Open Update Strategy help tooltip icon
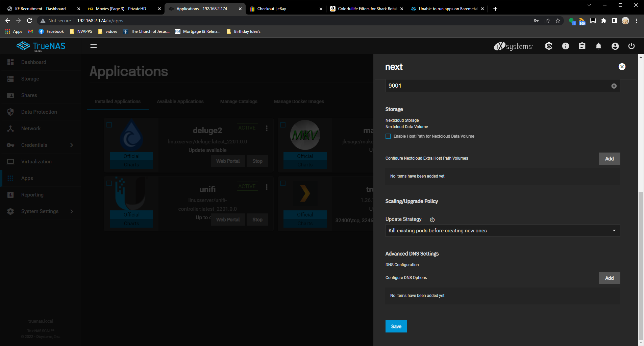The height and width of the screenshot is (346, 644). [432, 220]
